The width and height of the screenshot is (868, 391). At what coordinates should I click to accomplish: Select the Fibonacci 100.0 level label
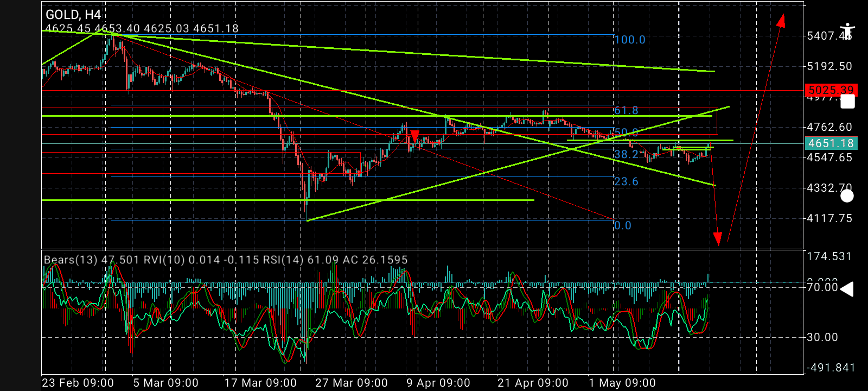pos(630,40)
